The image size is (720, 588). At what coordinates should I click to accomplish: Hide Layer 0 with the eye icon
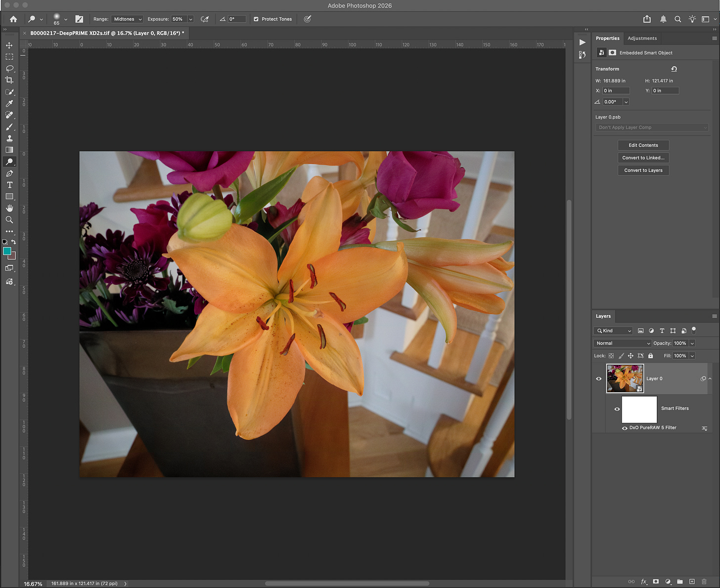(x=599, y=378)
